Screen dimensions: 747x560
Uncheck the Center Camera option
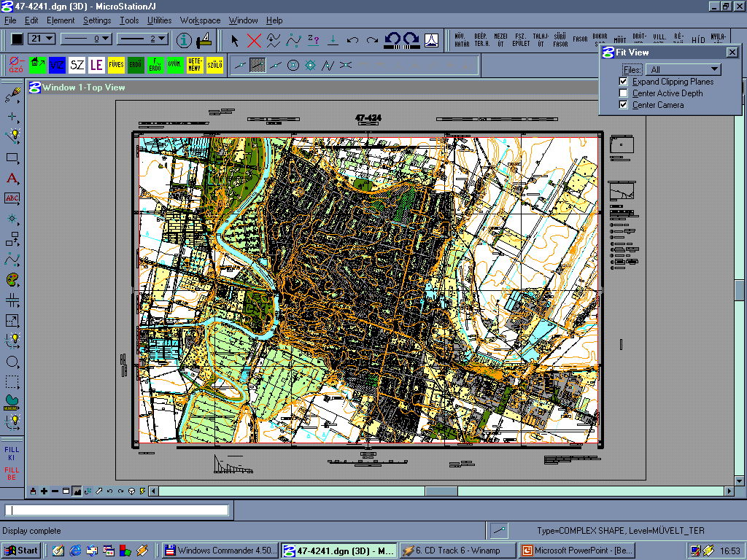(x=623, y=105)
